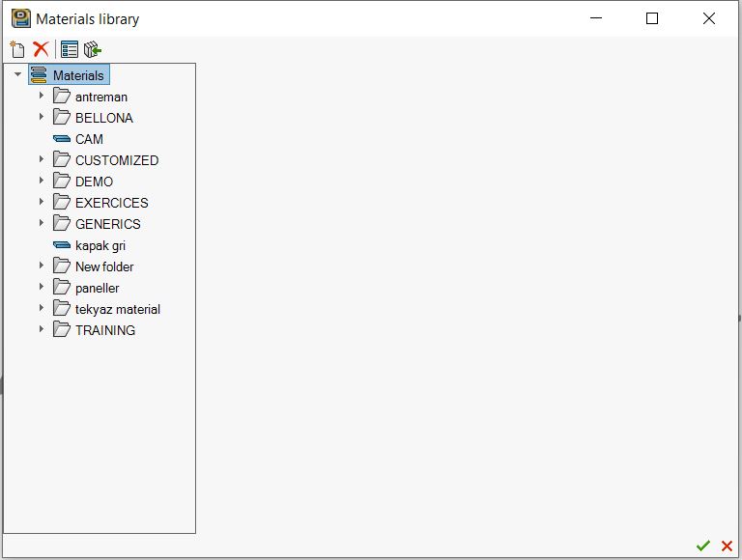Screen dimensions: 742x560
Task: Click the DEMO folder icon
Action: point(62,182)
